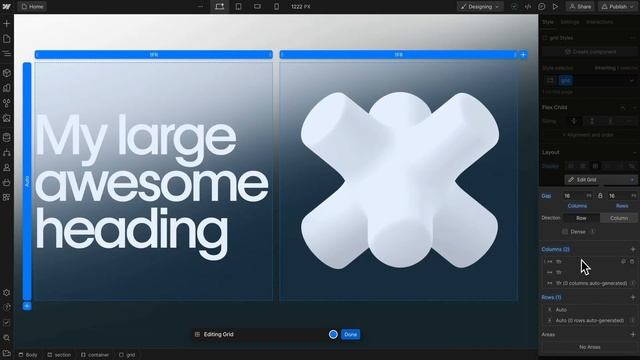Screen dimensions: 640x360
Task: Switch to the Style tab
Action: click(548, 22)
